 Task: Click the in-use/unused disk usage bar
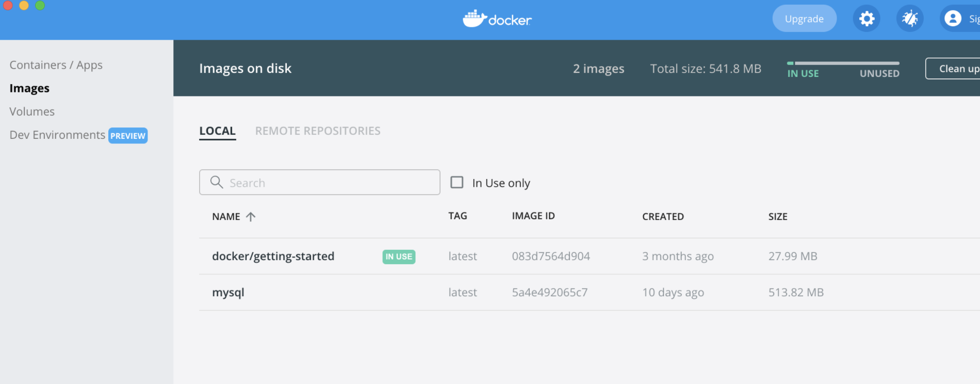click(x=843, y=63)
